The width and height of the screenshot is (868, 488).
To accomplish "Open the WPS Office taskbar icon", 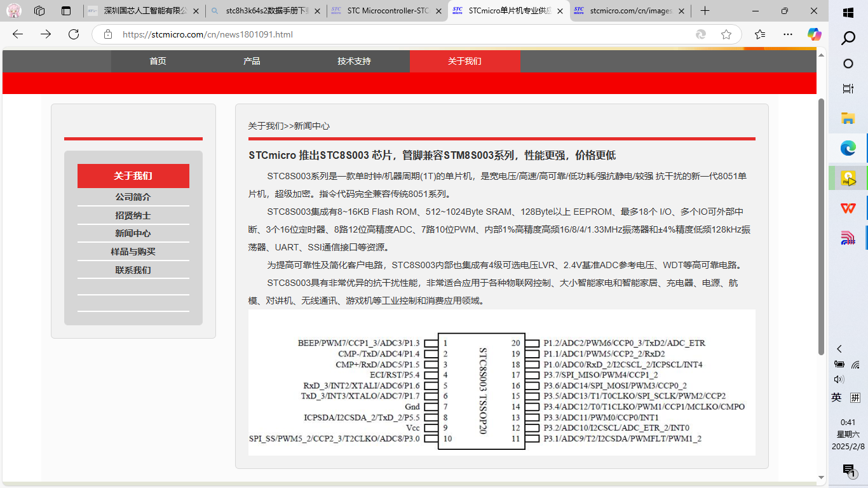I will [x=848, y=208].
